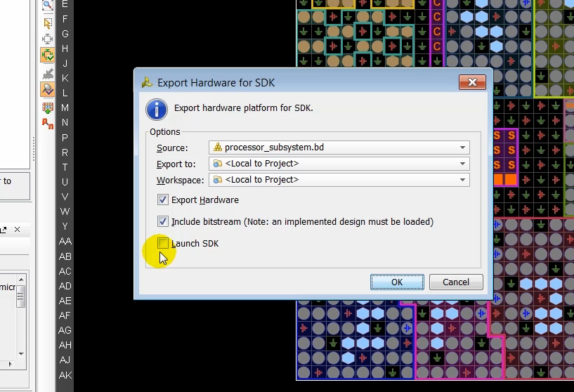
Task: Click the grayed fit-selection arrows icon
Action: pyautogui.click(x=48, y=39)
